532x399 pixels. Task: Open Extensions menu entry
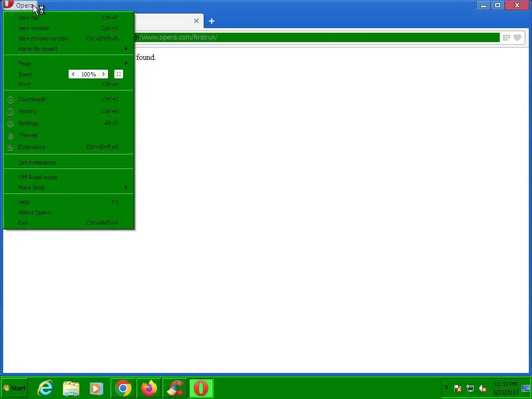coord(69,147)
